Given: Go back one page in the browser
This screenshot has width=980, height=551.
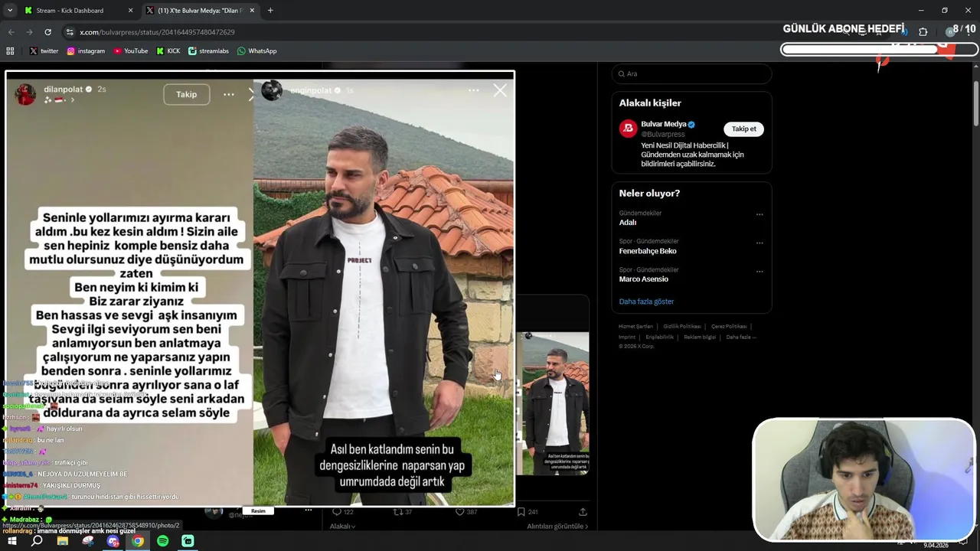Looking at the screenshot, I should tap(11, 32).
